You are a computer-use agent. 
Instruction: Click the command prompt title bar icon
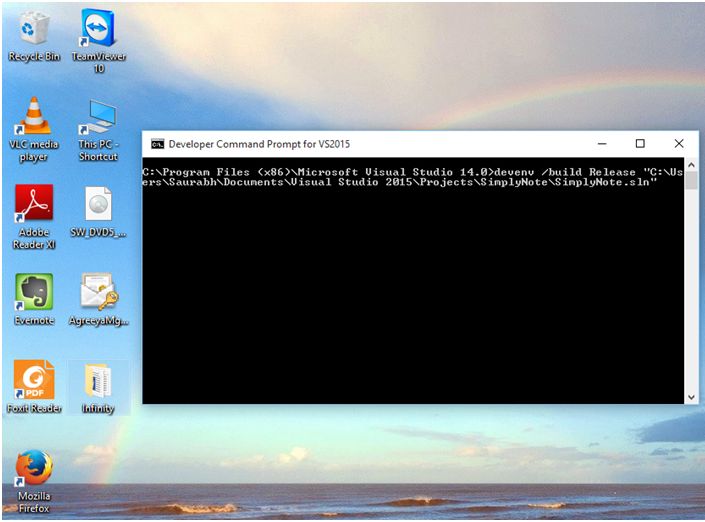pos(157,144)
